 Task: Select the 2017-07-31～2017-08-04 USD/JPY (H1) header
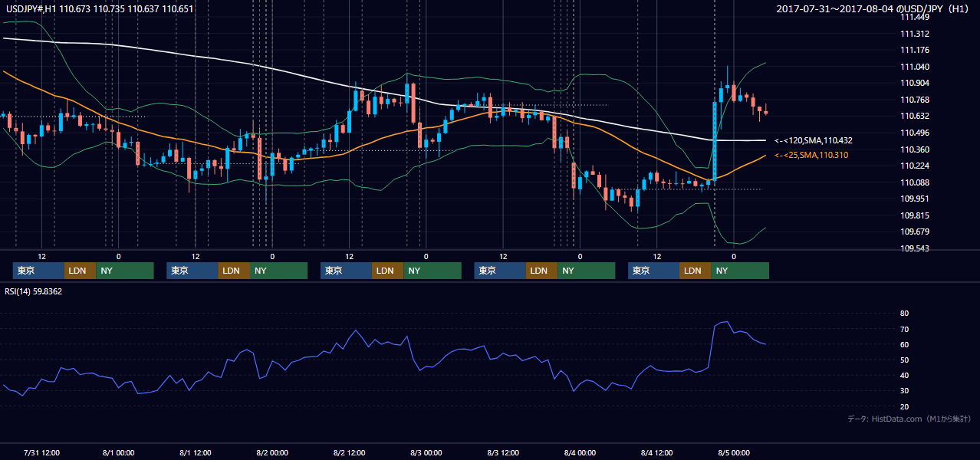click(x=874, y=9)
